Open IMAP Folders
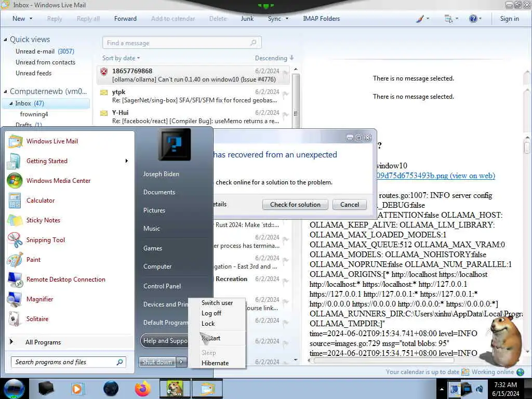This screenshot has height=399, width=532. point(321,19)
